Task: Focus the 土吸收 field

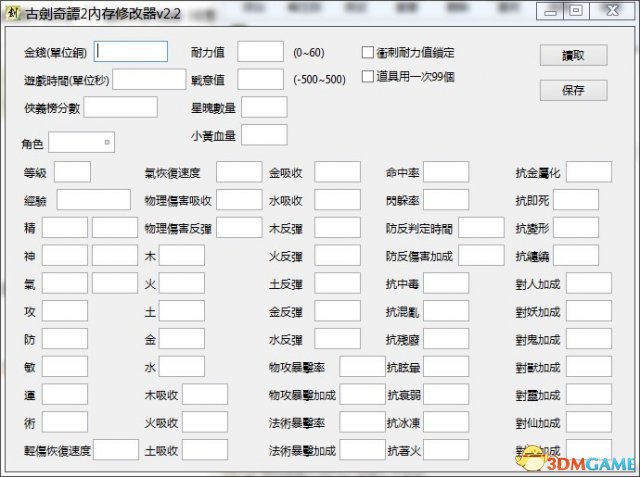Action: coord(205,450)
